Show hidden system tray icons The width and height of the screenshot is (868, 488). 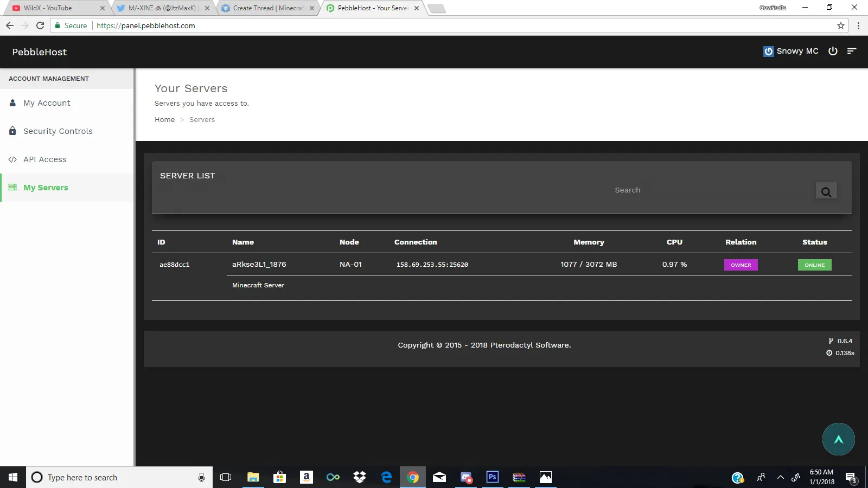coord(780,477)
